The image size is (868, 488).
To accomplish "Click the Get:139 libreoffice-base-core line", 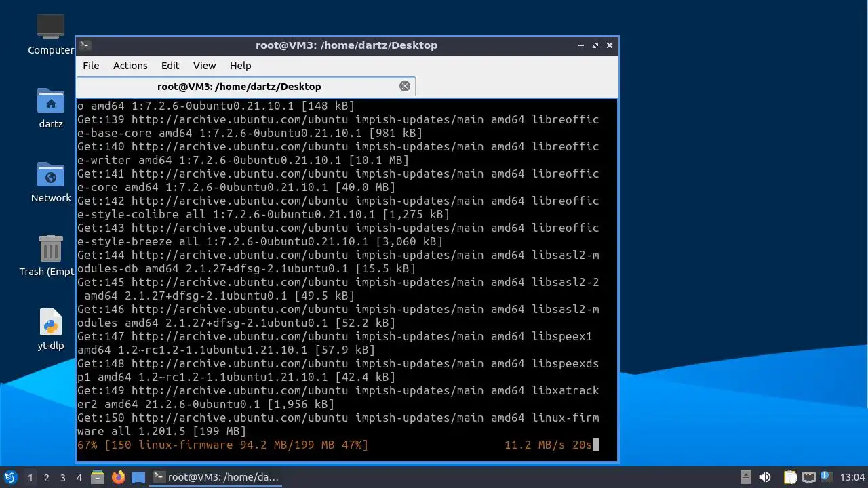I will pyautogui.click(x=338, y=126).
